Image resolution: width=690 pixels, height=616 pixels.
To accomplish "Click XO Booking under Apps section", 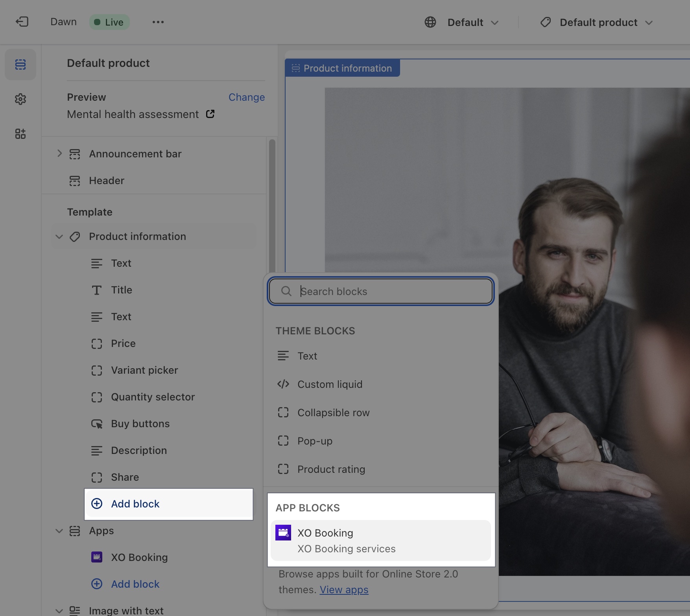I will click(139, 557).
